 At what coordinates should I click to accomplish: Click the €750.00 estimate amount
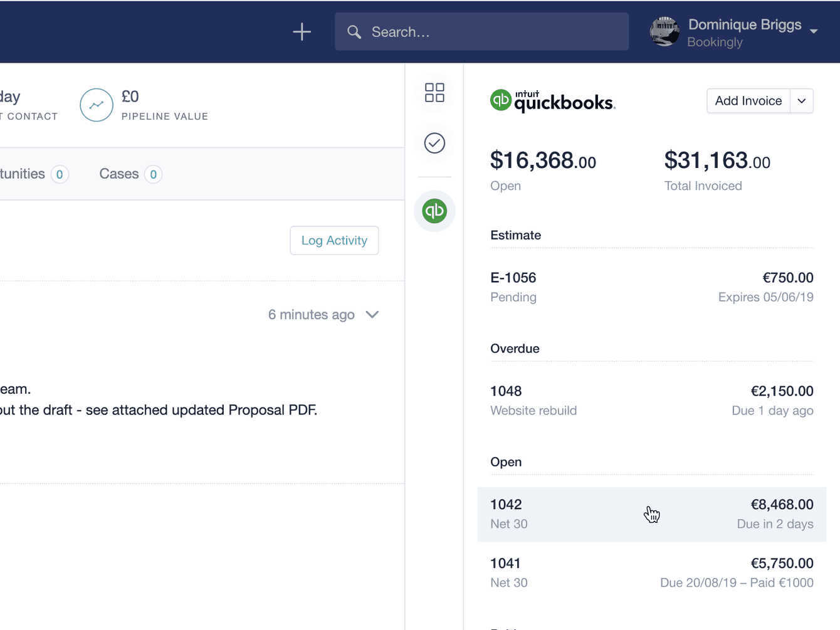(x=788, y=278)
